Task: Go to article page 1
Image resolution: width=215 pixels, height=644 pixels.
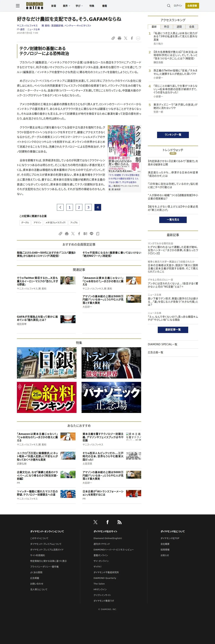Action: (x=70, y=207)
